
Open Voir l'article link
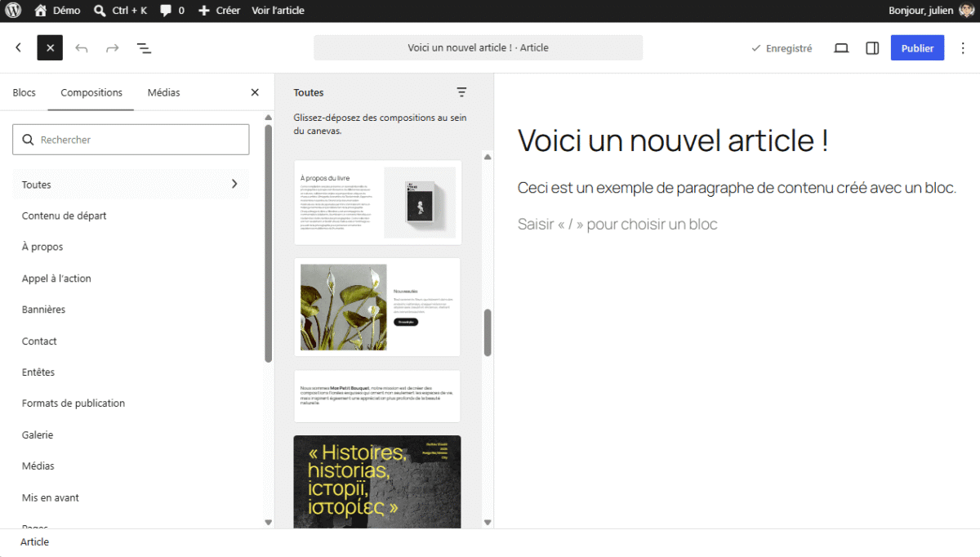(x=278, y=11)
